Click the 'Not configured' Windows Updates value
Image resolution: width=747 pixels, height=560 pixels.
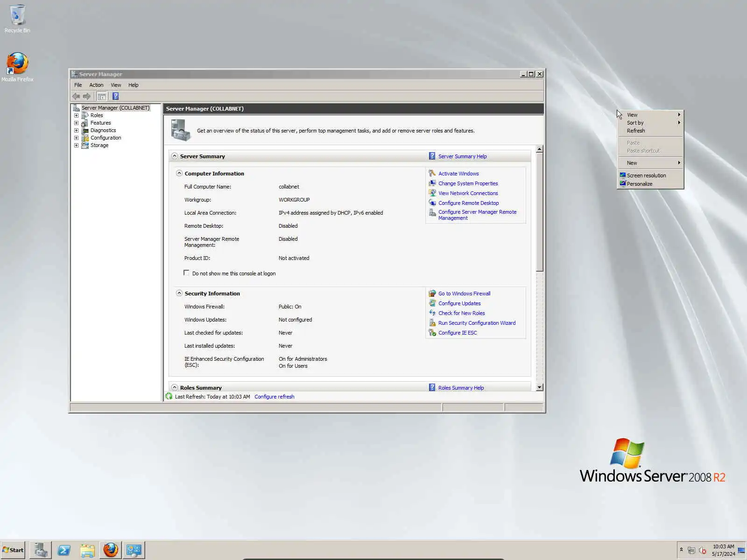[296, 320]
